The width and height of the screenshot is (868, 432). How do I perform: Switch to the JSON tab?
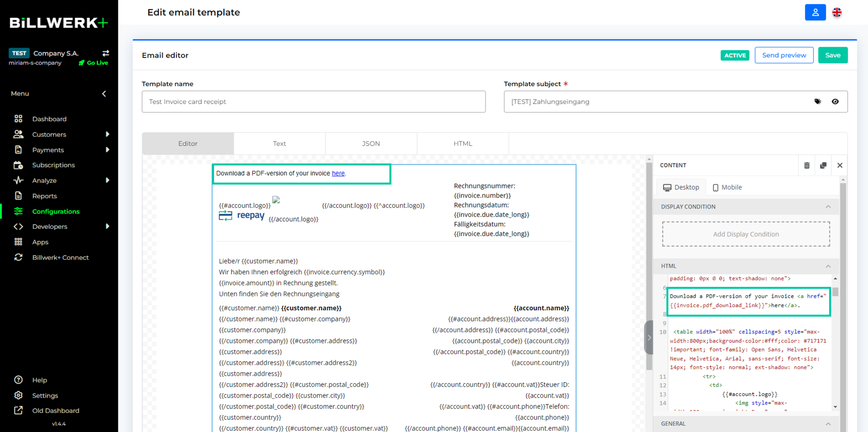(371, 143)
